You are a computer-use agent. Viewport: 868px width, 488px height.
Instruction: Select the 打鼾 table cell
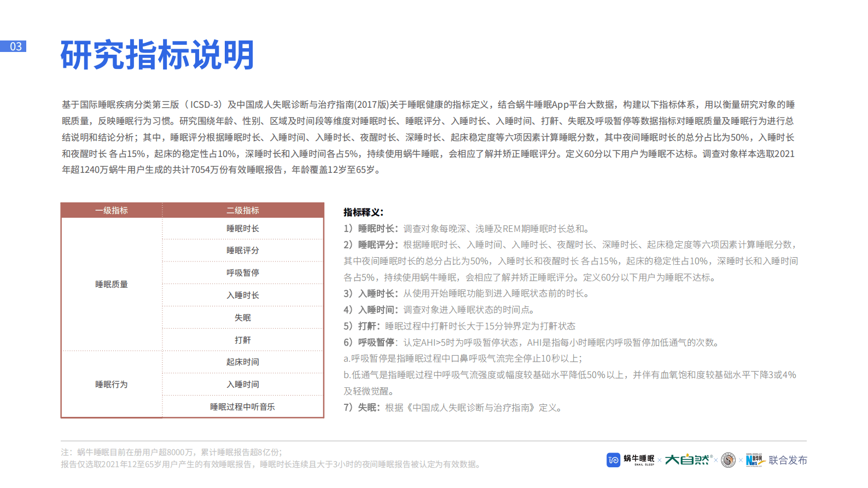pos(243,340)
